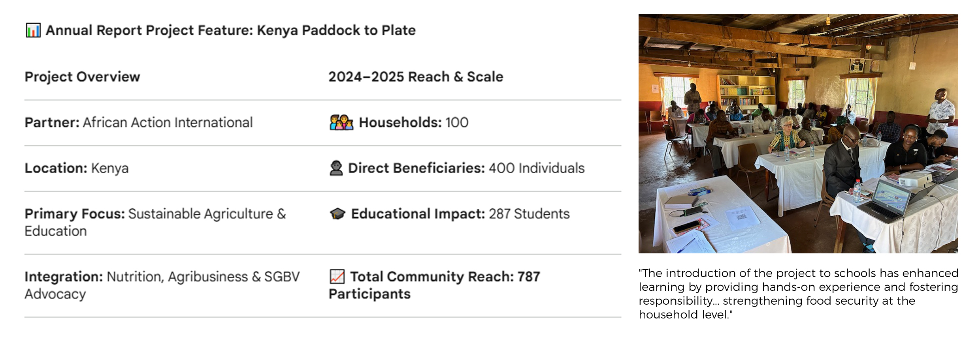This screenshot has height=339, width=980.
Task: Click the Primary Focus label
Action: tap(74, 214)
